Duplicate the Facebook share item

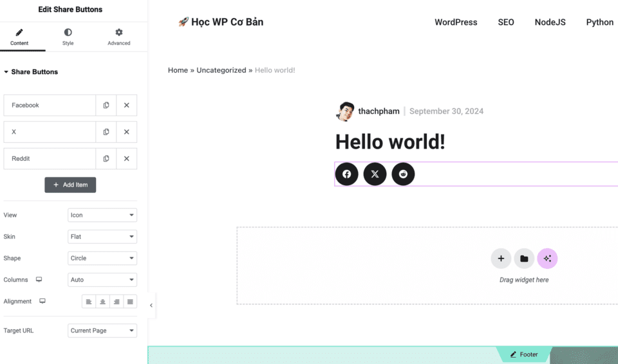pos(106,105)
